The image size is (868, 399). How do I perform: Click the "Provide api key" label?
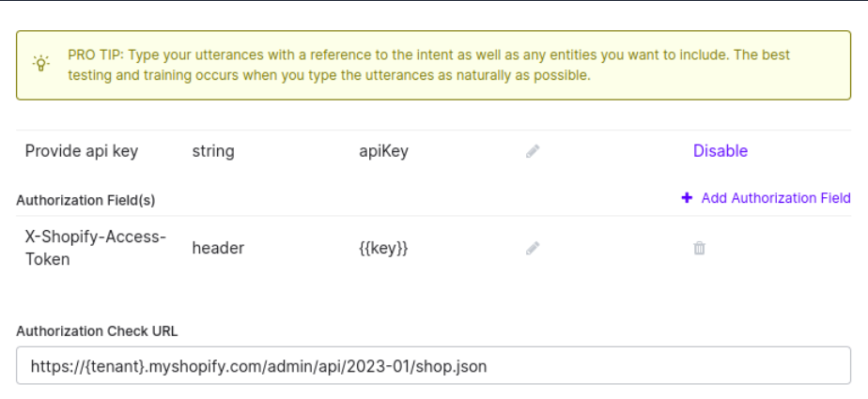(x=82, y=151)
